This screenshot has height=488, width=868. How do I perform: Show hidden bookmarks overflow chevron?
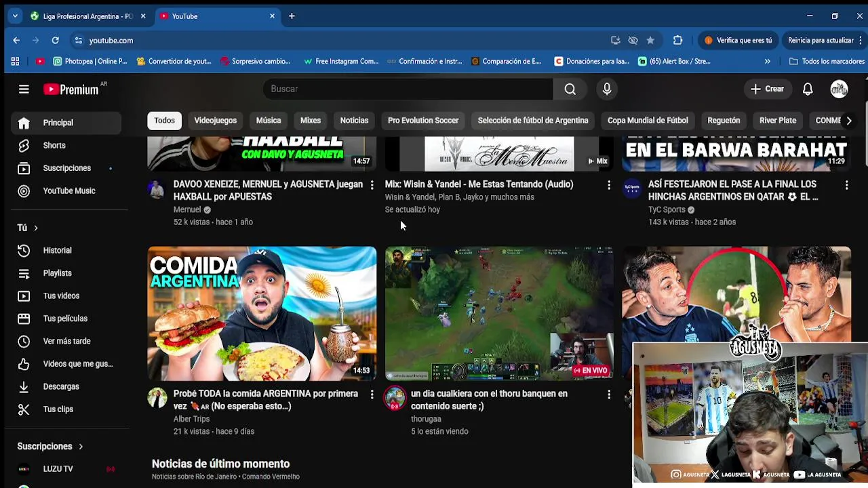tap(767, 61)
